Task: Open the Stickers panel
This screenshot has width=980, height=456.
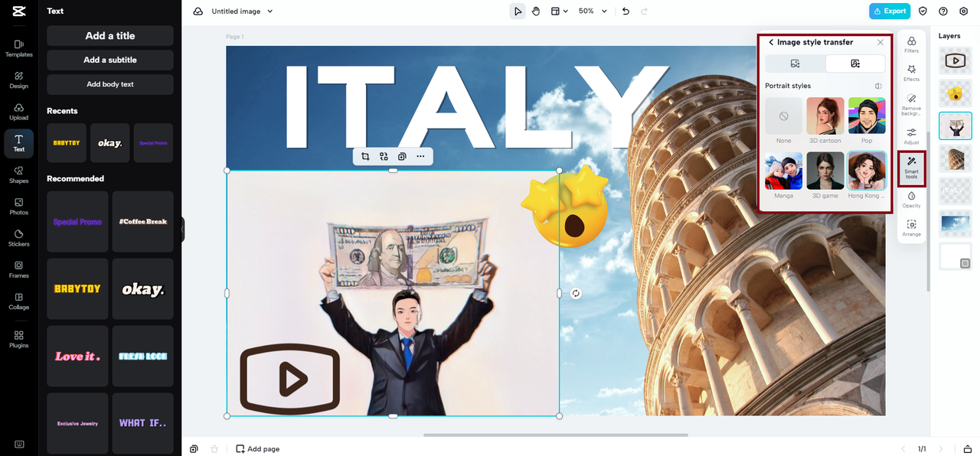Action: [x=19, y=238]
